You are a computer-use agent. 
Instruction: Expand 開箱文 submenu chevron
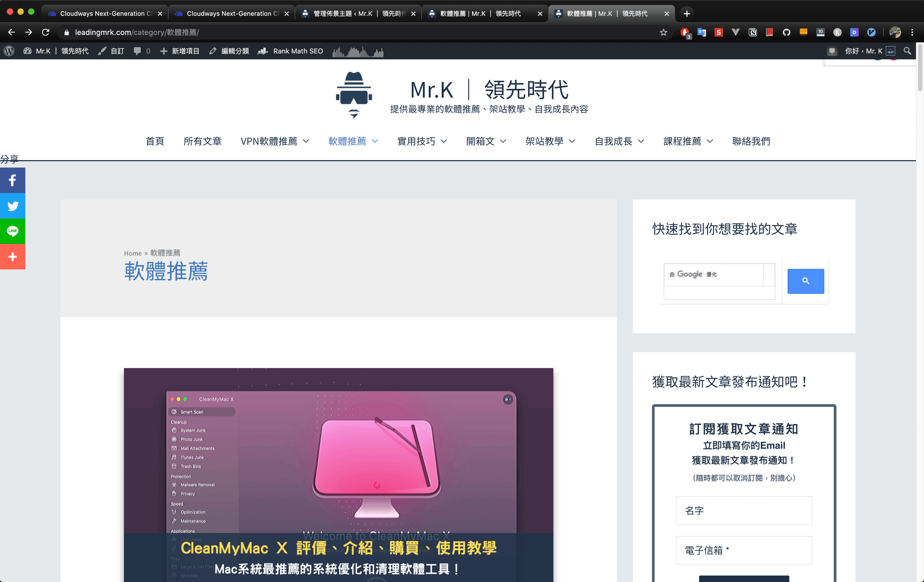(503, 141)
